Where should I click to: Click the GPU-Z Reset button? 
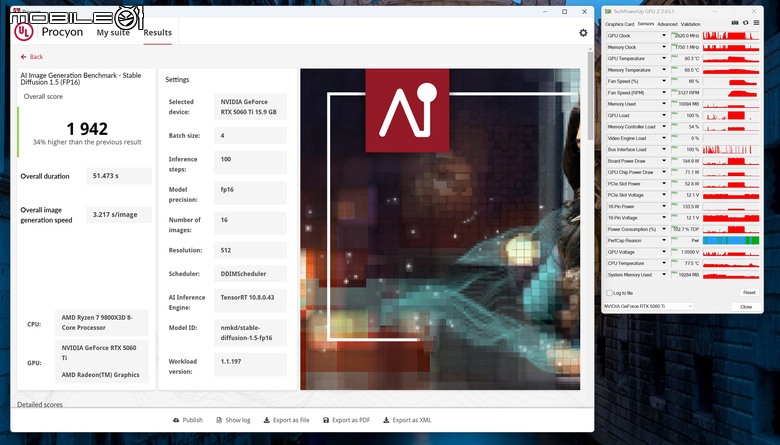point(749,292)
